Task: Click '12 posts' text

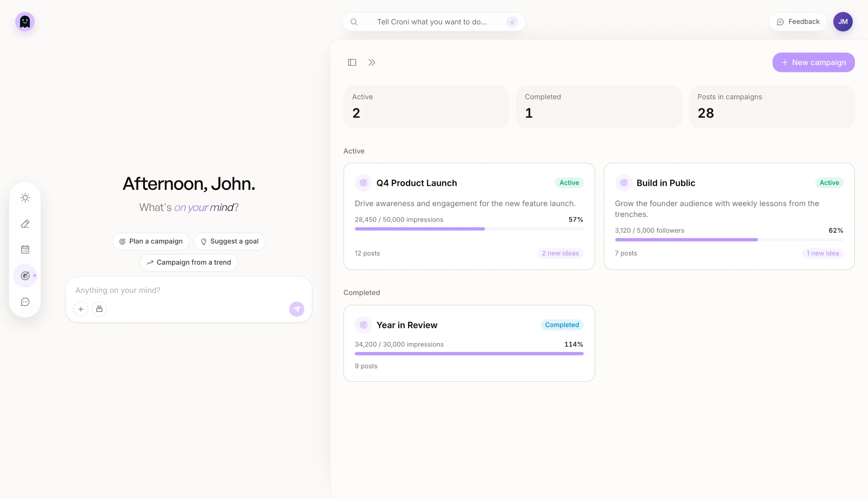Action: click(x=367, y=253)
